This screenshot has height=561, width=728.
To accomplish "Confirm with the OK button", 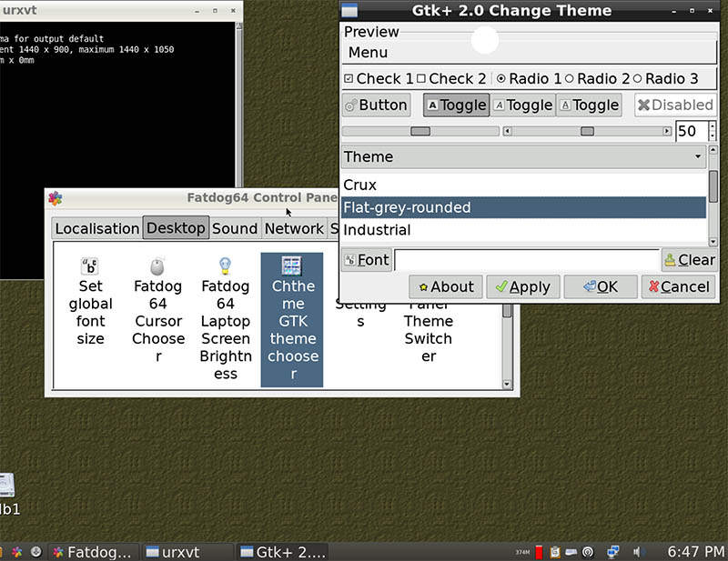I will click(601, 286).
